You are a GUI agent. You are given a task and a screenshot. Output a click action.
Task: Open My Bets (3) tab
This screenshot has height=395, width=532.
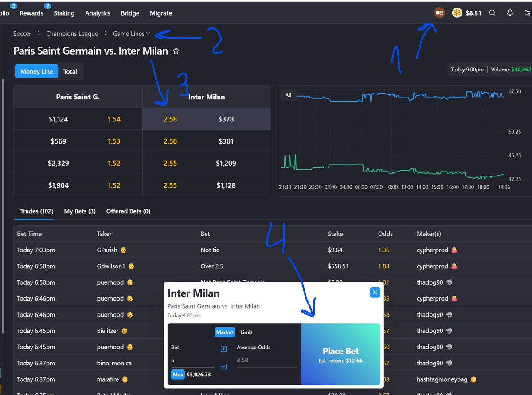[80, 211]
